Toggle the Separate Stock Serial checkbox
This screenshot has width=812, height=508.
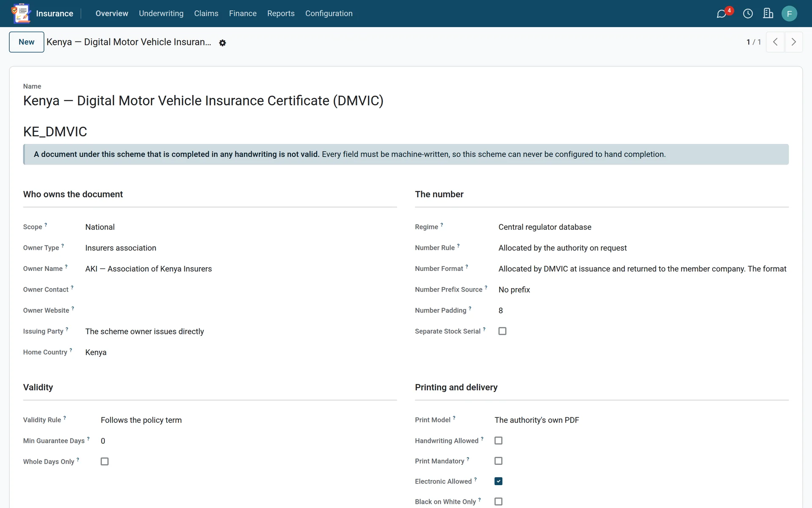point(502,331)
